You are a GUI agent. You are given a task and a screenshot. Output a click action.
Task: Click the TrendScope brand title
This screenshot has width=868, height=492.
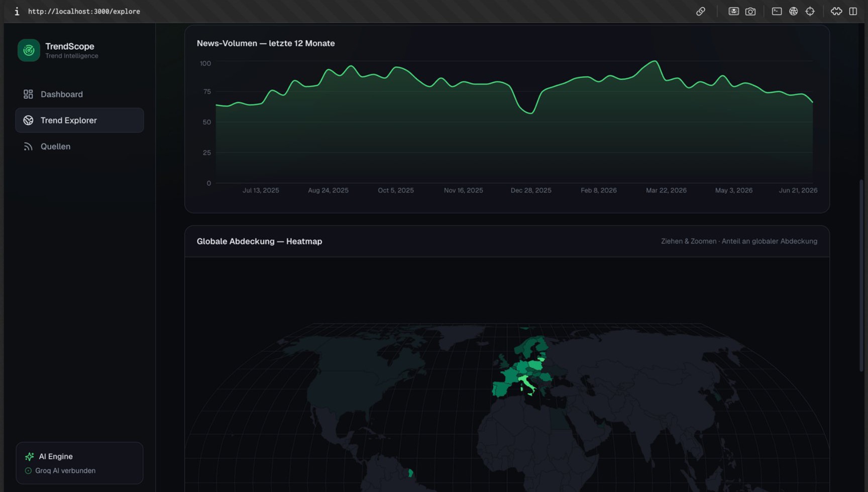click(x=70, y=46)
